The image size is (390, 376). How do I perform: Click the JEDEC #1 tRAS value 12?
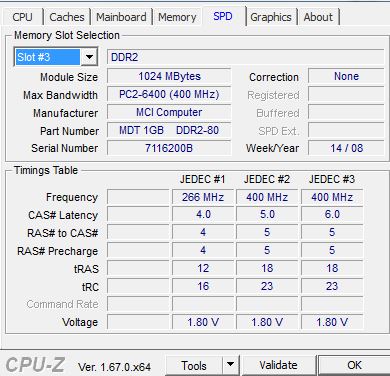pos(203,268)
